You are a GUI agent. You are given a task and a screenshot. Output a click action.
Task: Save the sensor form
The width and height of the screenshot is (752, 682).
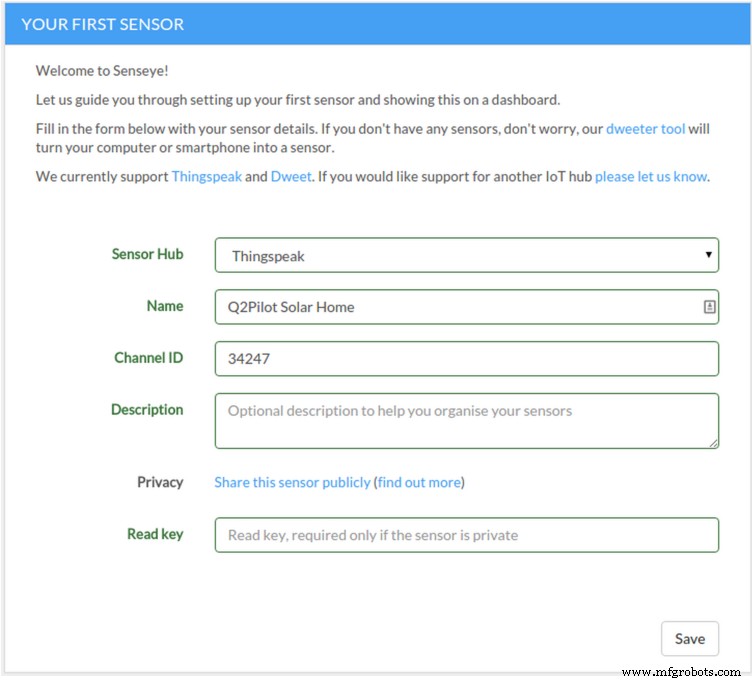click(690, 639)
